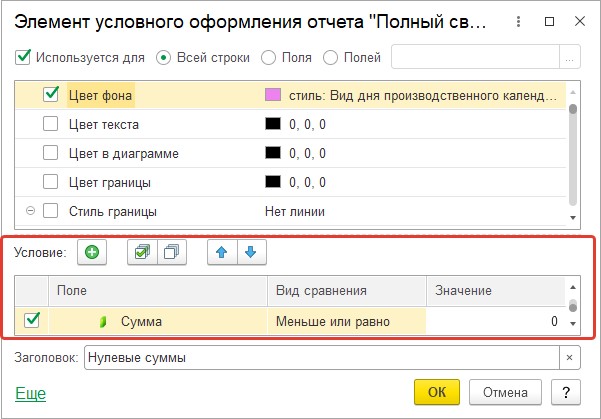Select the Полей radio button
Screen dimensions: 601x419
(x=330, y=58)
